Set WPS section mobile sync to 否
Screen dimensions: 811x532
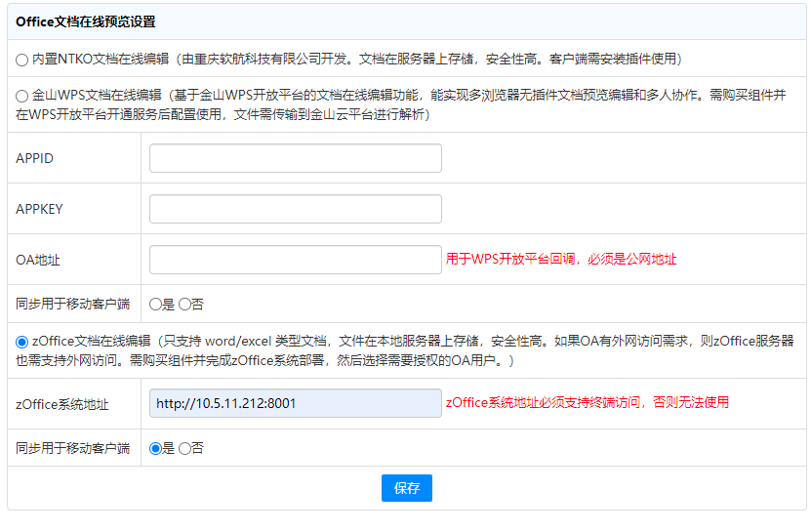pos(184,304)
